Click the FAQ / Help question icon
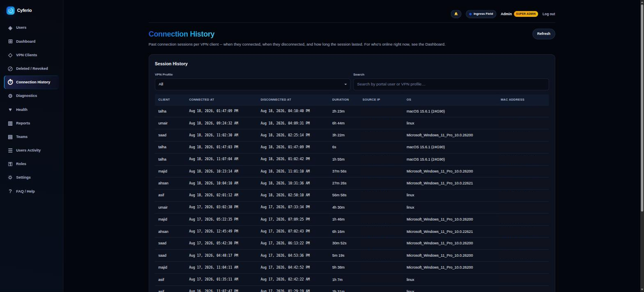This screenshot has width=644, height=292. click(10, 191)
